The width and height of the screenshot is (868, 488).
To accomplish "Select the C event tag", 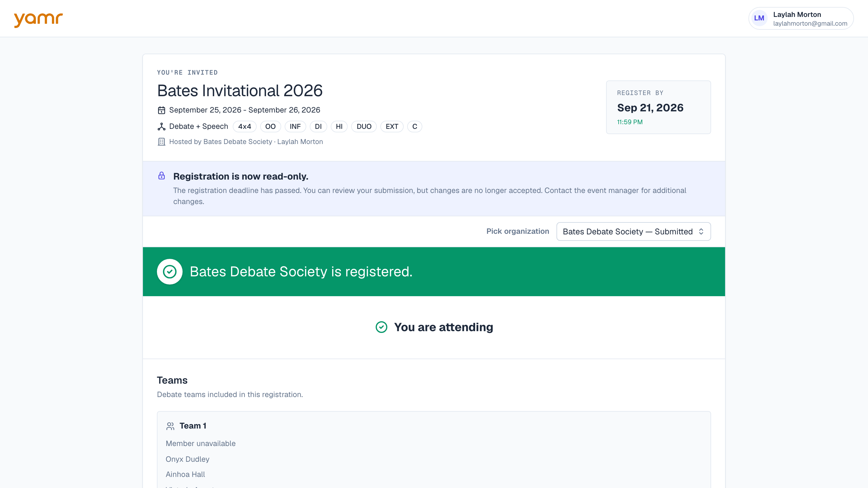I will click(x=414, y=127).
